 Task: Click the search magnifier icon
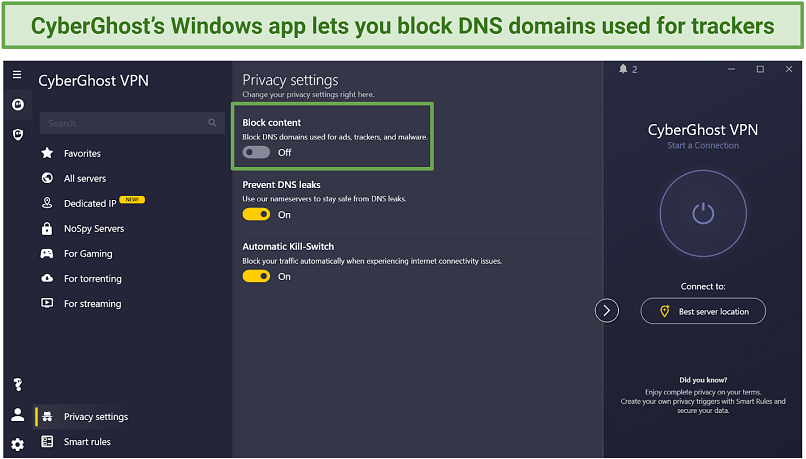(x=212, y=123)
